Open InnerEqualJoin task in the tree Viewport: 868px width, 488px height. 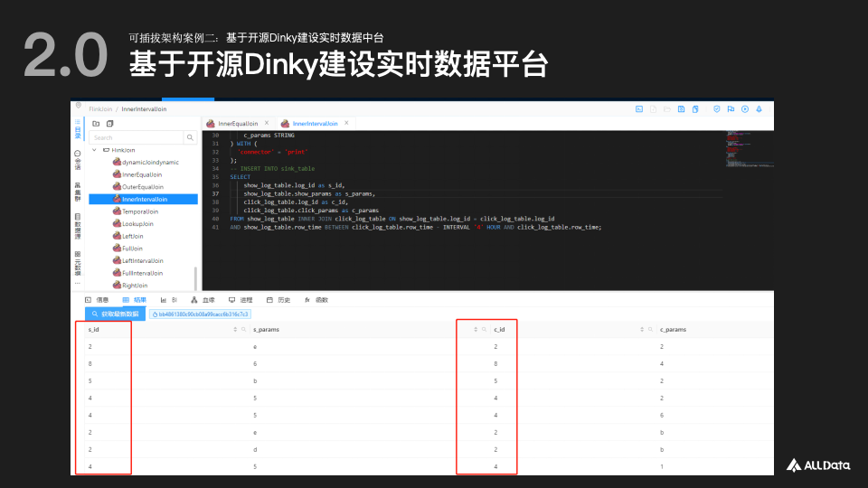pos(137,174)
